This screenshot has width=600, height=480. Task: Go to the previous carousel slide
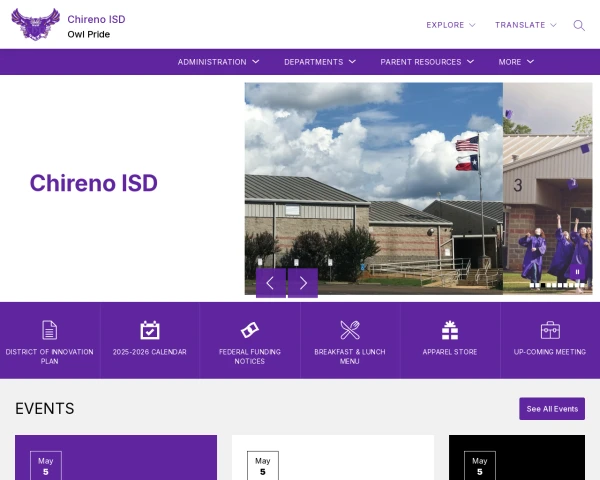tap(271, 283)
